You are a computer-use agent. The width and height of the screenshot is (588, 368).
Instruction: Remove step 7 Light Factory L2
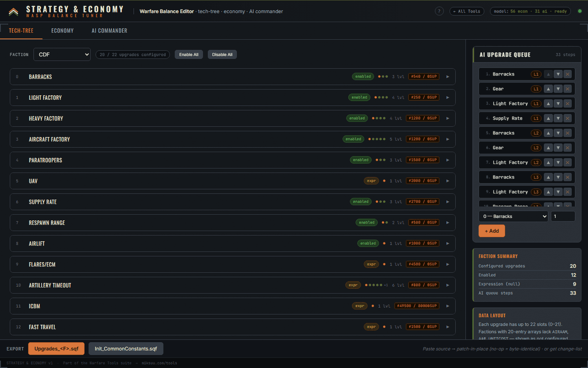[568, 162]
